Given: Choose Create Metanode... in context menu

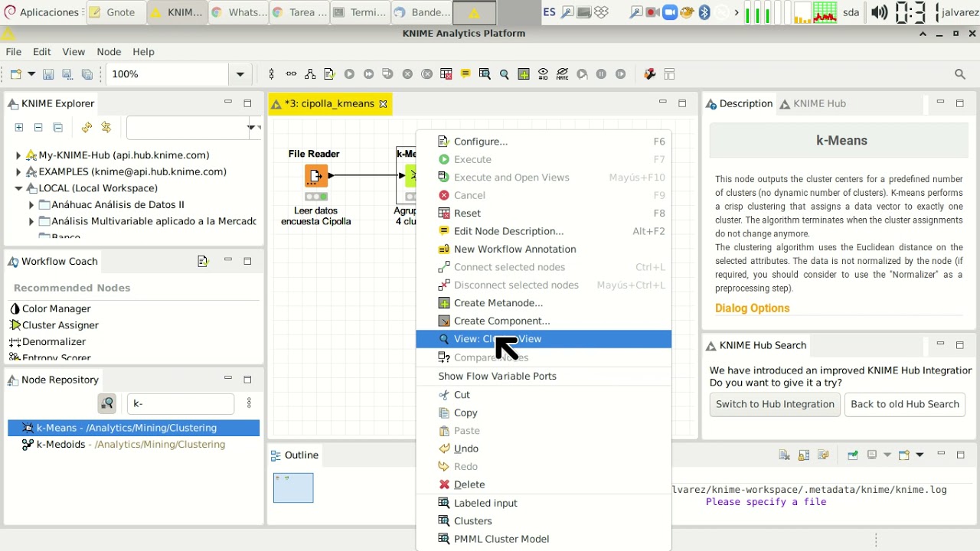Looking at the screenshot, I should pyautogui.click(x=544, y=303).
